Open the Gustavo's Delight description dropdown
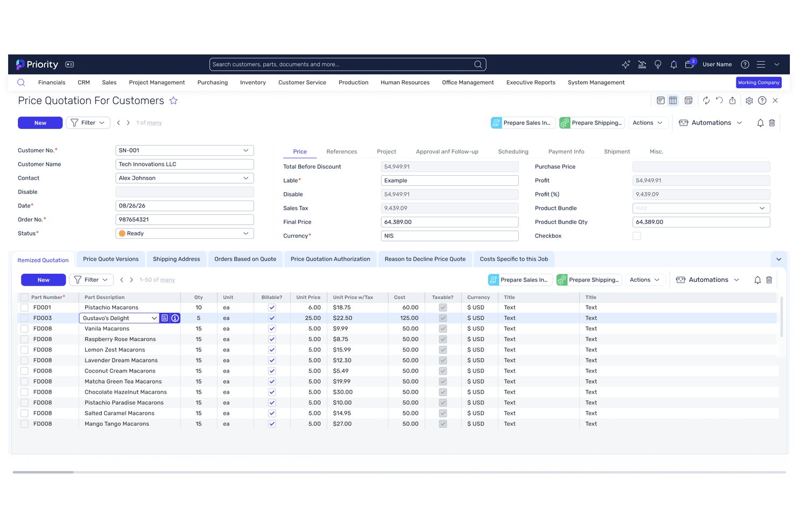The image size is (798, 532). (154, 318)
